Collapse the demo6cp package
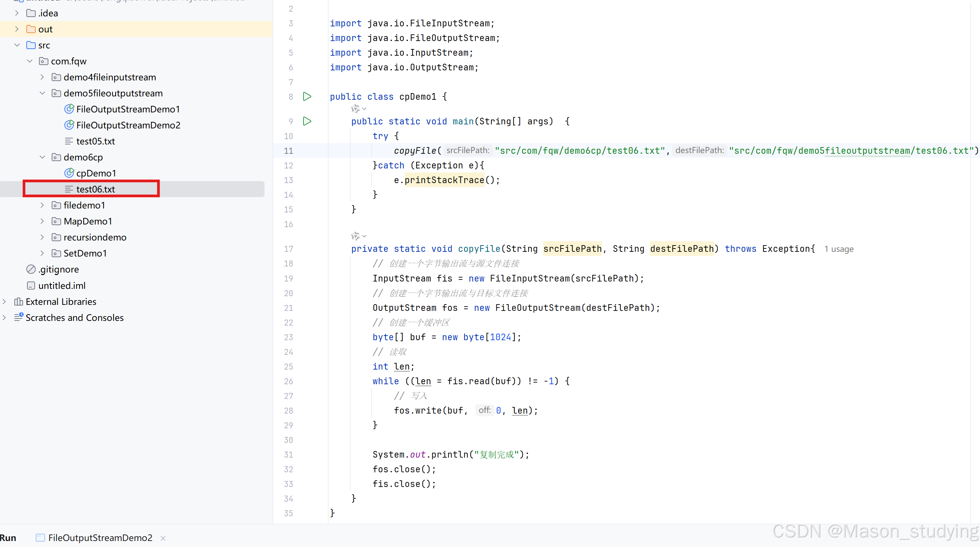Viewport: 980px width, 547px height. tap(42, 157)
